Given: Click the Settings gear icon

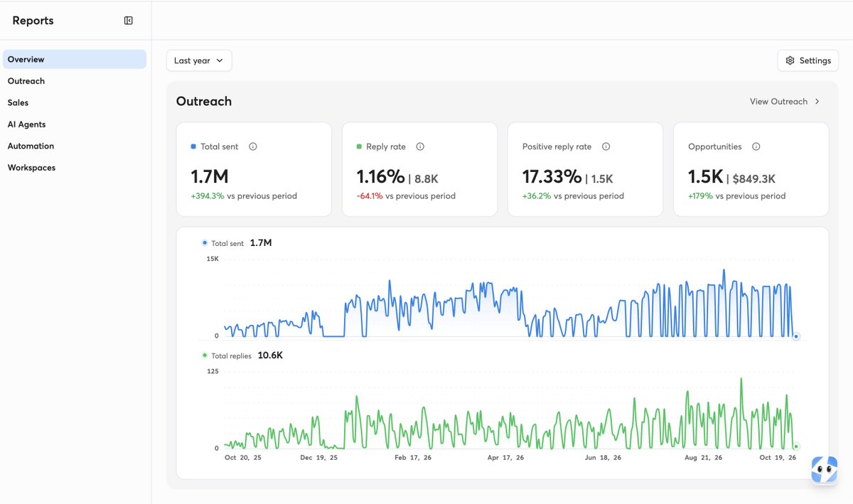Looking at the screenshot, I should (790, 60).
